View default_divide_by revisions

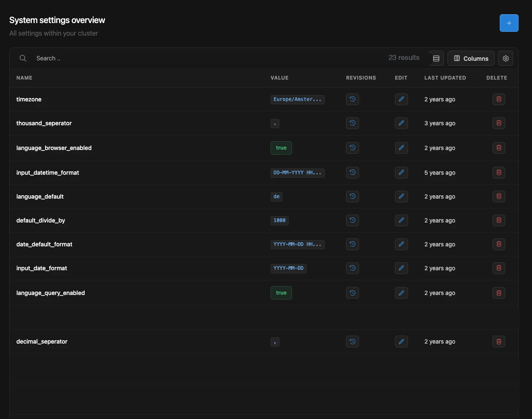coord(352,220)
